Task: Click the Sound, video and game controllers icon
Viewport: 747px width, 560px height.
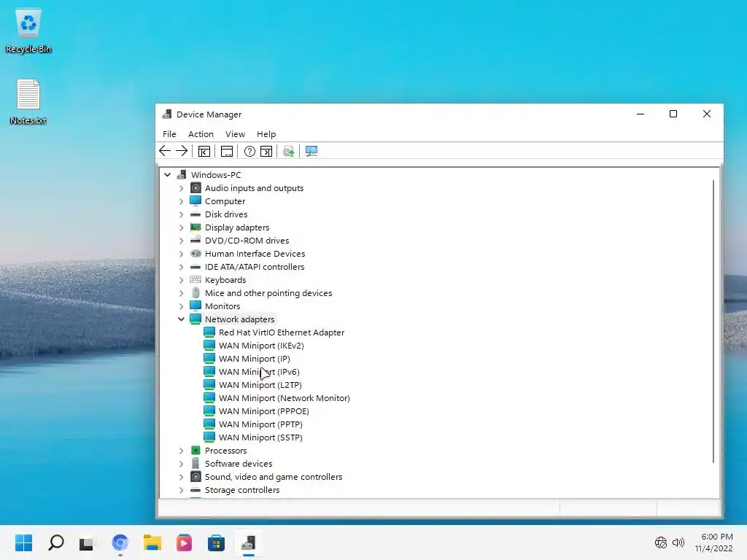Action: [196, 476]
